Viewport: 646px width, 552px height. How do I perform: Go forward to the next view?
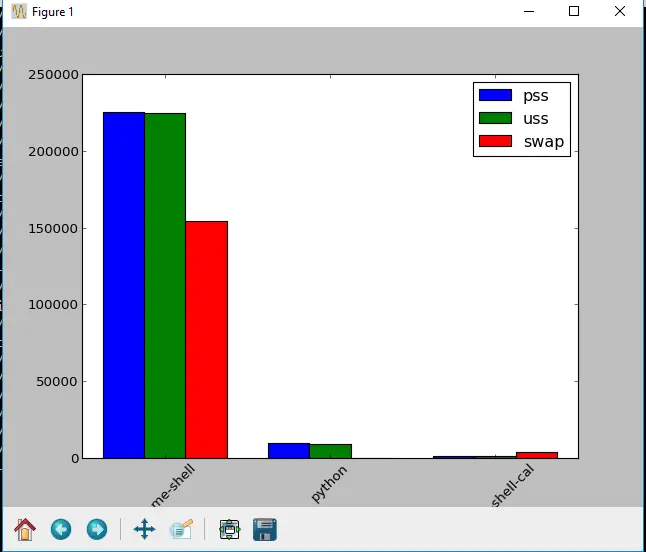point(97,529)
